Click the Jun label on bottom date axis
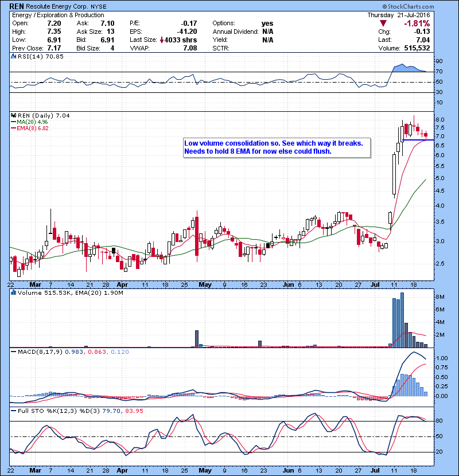Screen dimensions: 459x476 [x=288, y=470]
